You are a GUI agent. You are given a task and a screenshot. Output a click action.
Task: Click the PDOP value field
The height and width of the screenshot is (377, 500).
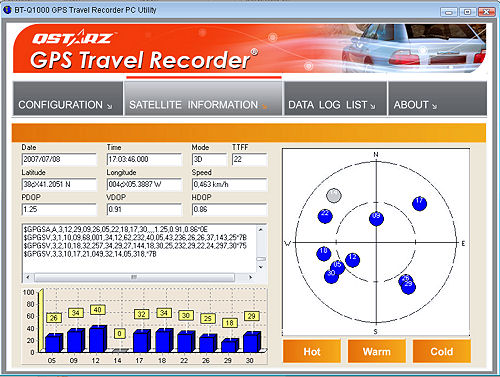pos(59,209)
